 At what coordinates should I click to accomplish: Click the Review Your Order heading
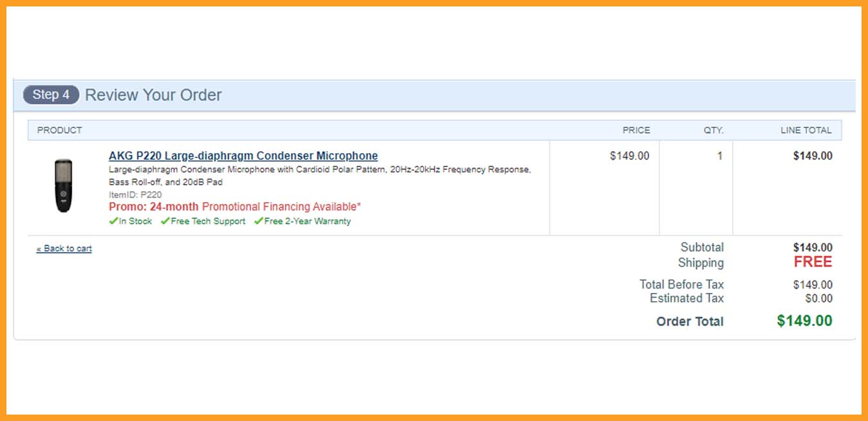click(x=153, y=95)
